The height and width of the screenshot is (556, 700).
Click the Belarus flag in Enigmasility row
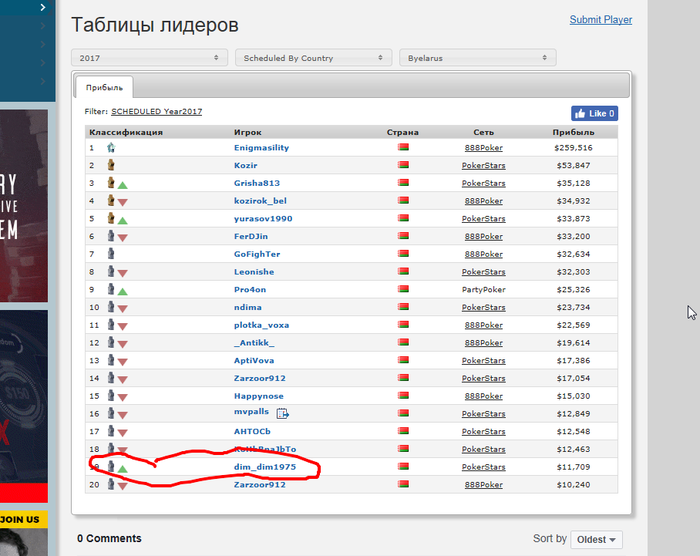[x=403, y=147]
